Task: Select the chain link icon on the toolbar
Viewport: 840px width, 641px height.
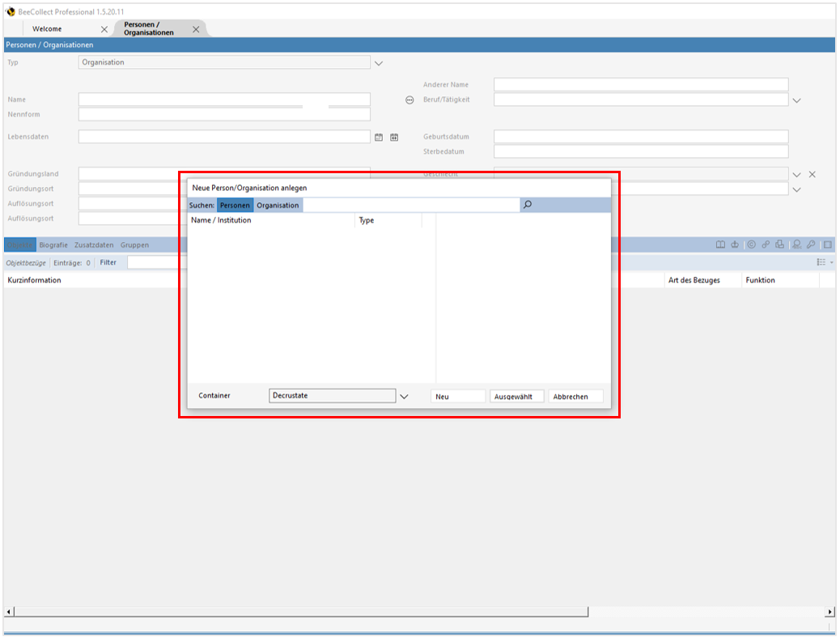Action: point(766,244)
